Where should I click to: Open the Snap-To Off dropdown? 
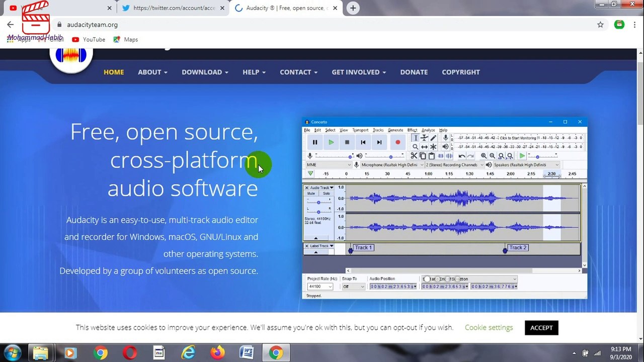353,287
